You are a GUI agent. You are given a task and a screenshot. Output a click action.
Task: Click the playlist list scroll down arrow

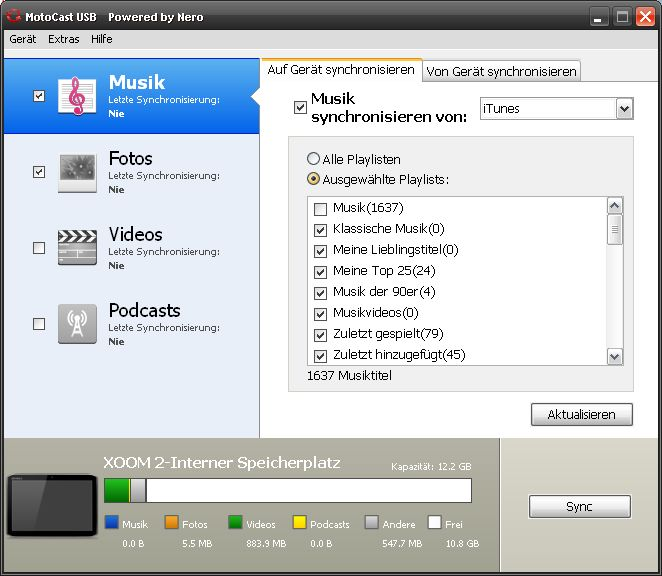[615, 357]
